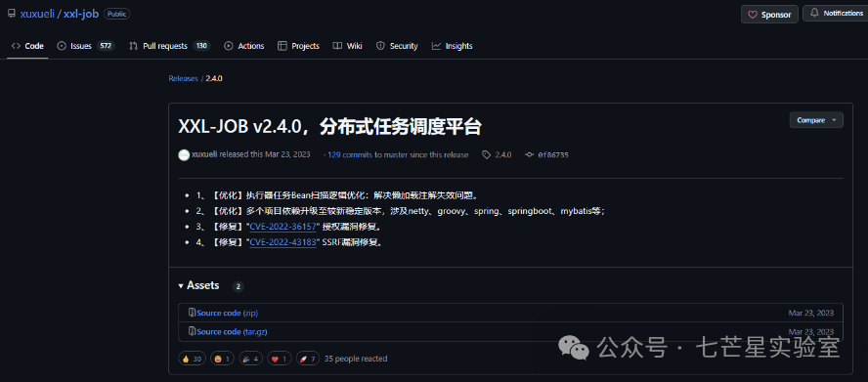Download Source code (zip)
The width and height of the screenshot is (868, 382).
[x=228, y=314]
